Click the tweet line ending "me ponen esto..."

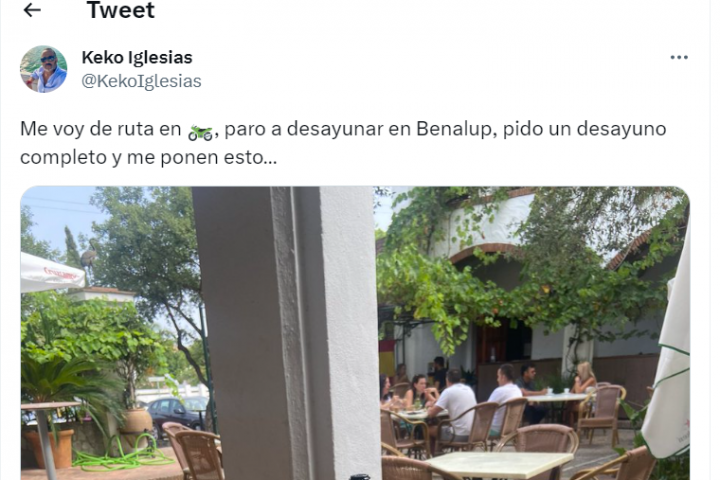148,158
